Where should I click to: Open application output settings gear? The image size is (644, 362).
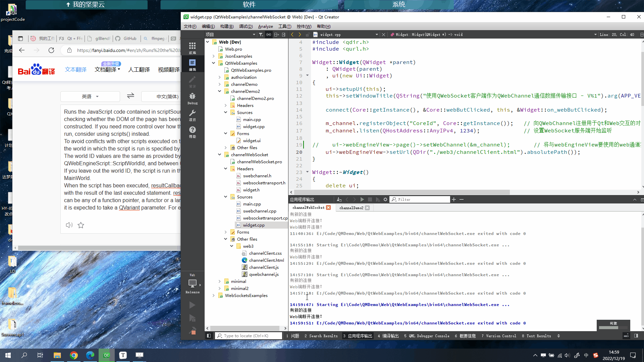[x=385, y=199]
